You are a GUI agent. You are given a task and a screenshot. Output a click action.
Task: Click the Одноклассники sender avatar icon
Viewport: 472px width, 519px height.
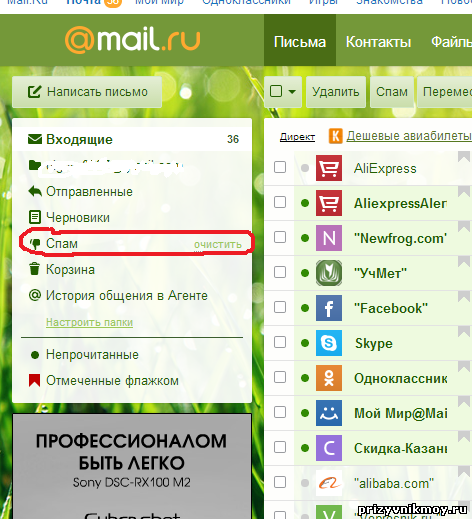coord(329,378)
